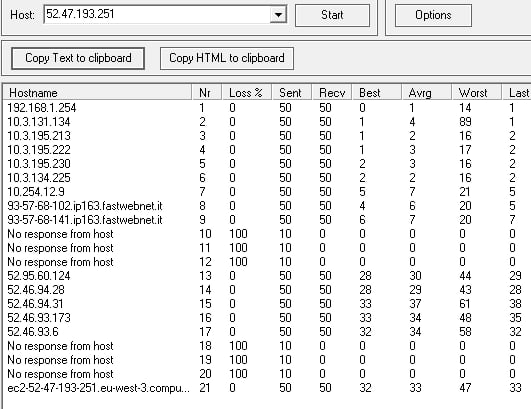The height and width of the screenshot is (409, 531).
Task: Sort by the Hostname column header
Action: click(x=98, y=93)
